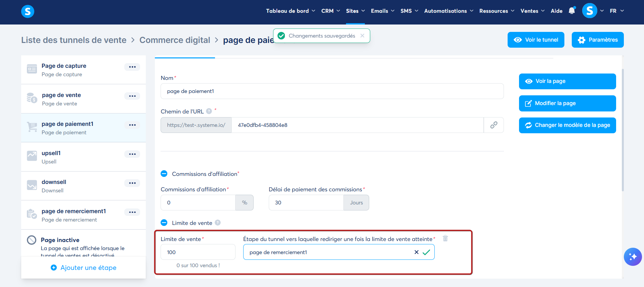Viewport: 644px width, 287px height.
Task: Click the commission payout delay field
Action: tap(306, 203)
